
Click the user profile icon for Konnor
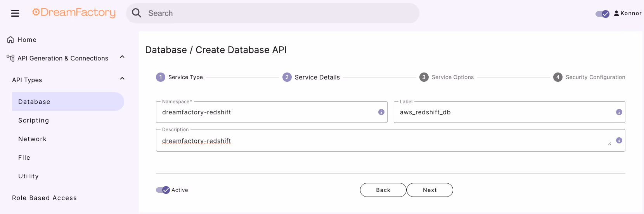pos(616,13)
